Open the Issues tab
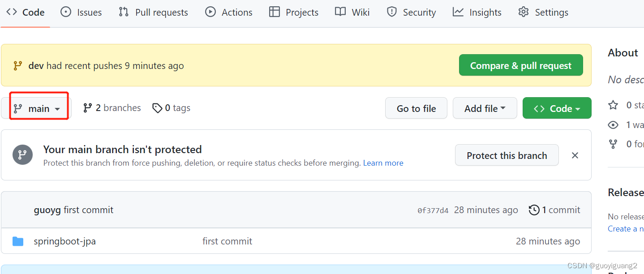Screen dimensions: 644x274 [81, 13]
